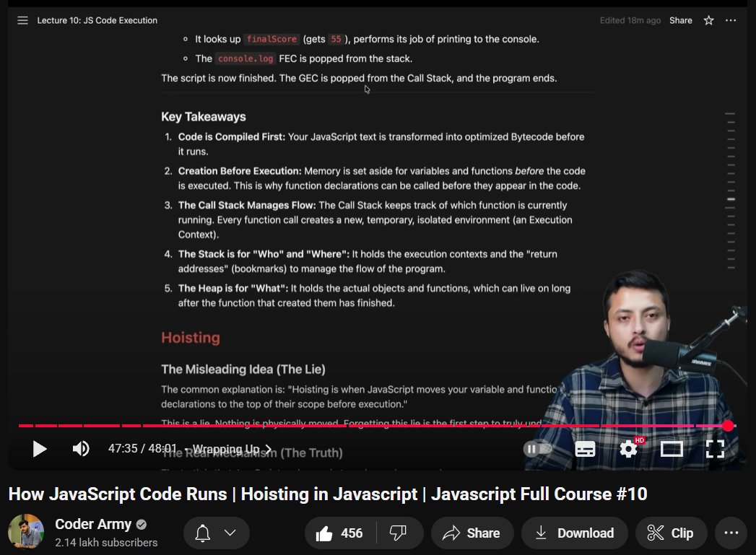Dislike the video
This screenshot has width=756, height=555.
pos(399,533)
